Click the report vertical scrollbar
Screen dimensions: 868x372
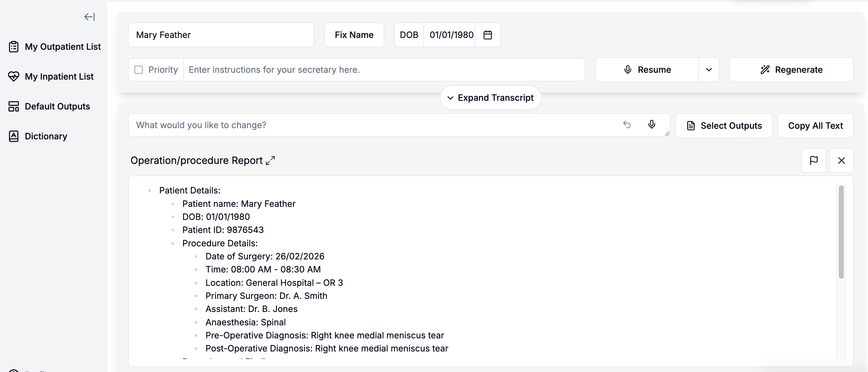pos(841,232)
